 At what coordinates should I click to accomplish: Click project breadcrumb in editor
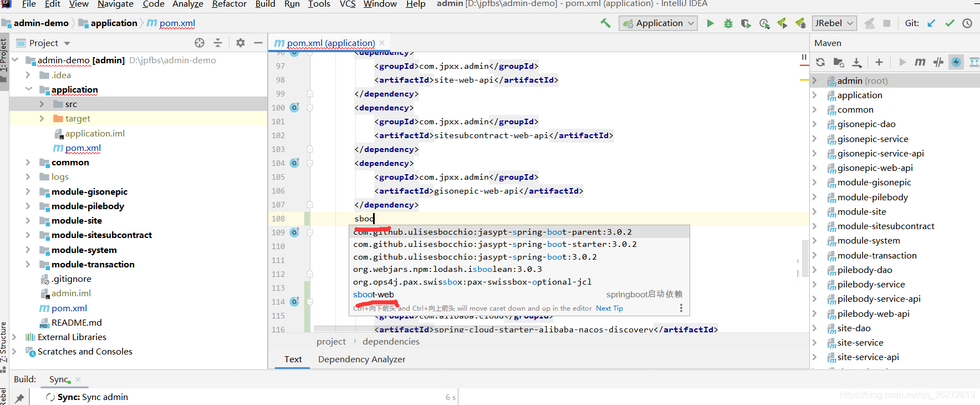pos(331,341)
